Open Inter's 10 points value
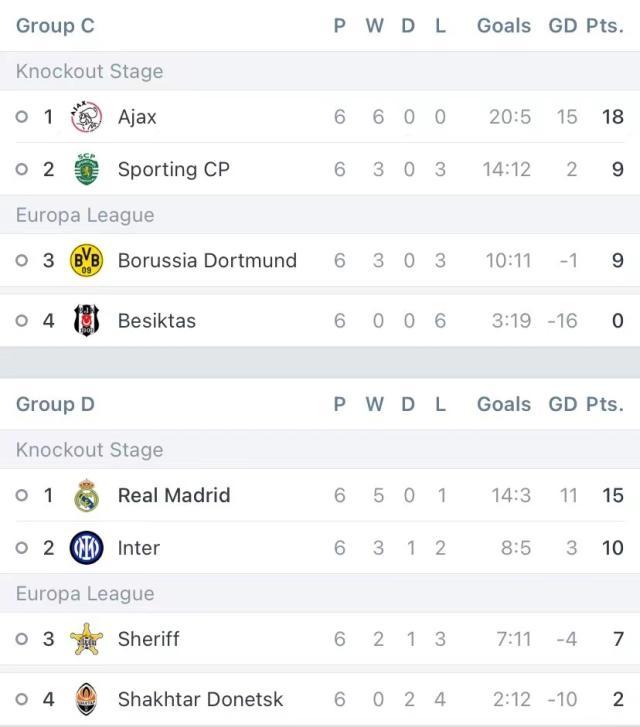The width and height of the screenshot is (640, 727). pyautogui.click(x=613, y=548)
